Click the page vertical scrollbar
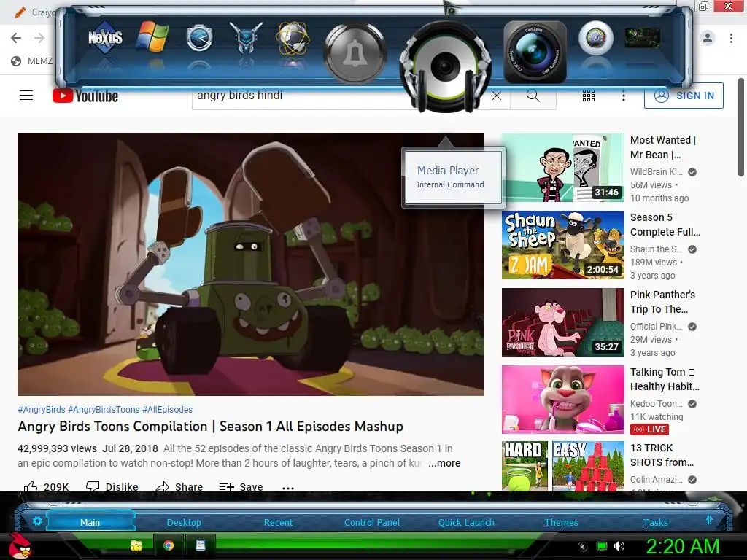The image size is (747, 560). 741,128
